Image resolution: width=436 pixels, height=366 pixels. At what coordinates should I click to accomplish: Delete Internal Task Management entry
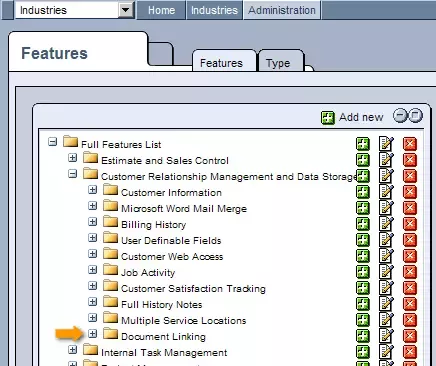[x=410, y=352]
